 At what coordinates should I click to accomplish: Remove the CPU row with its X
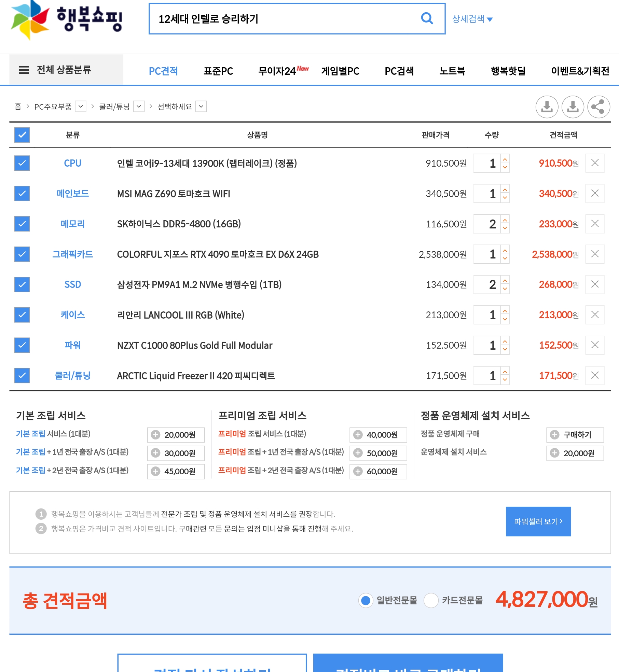point(595,163)
